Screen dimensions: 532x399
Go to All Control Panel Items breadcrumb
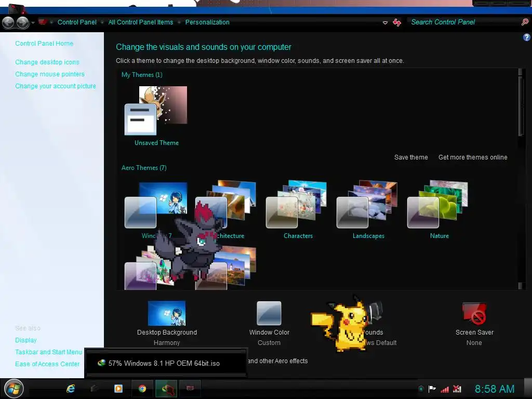pyautogui.click(x=140, y=22)
